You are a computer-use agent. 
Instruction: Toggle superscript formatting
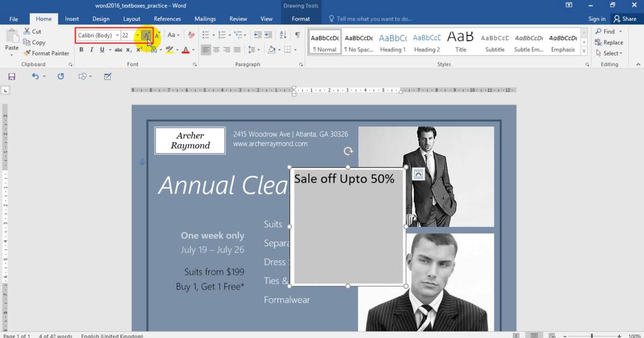click(139, 50)
